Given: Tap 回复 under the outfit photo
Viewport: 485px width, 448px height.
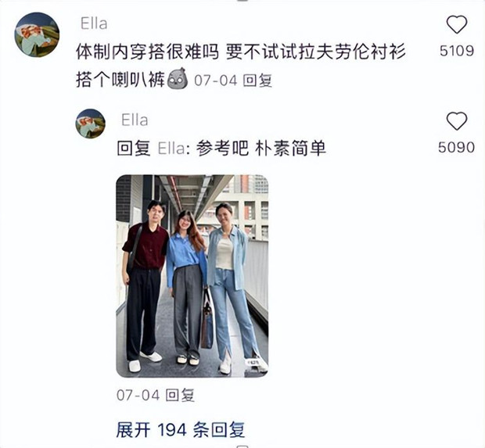Looking at the screenshot, I should pyautogui.click(x=180, y=395).
